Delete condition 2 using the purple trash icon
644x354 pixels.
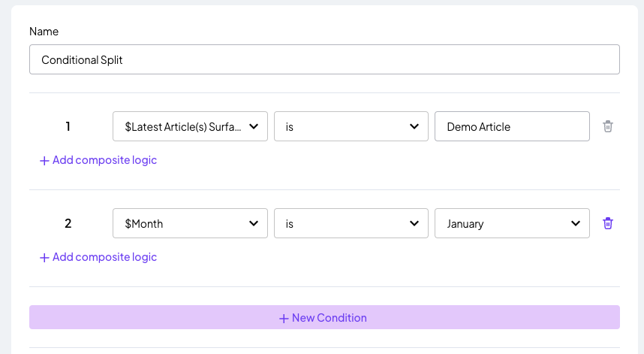coord(608,223)
